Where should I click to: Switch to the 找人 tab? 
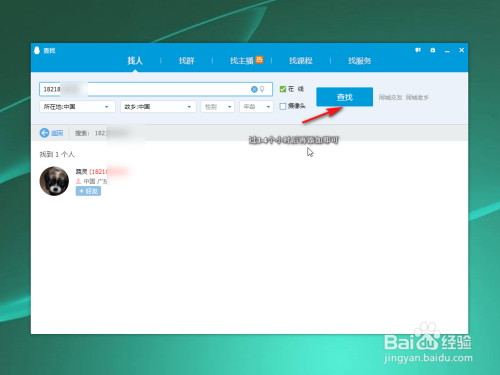[135, 61]
